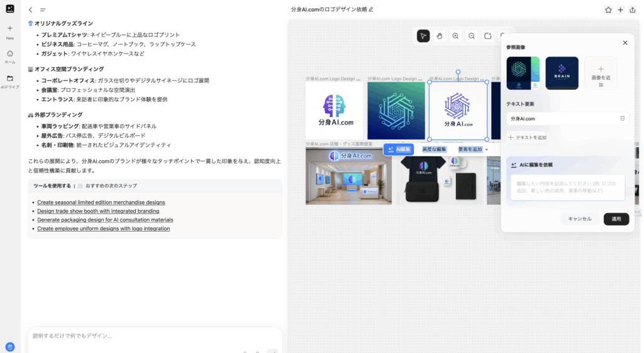Image resolution: width=644 pixels, height=353 pixels.
Task: Click 高度な編集 option
Action: pos(434,149)
